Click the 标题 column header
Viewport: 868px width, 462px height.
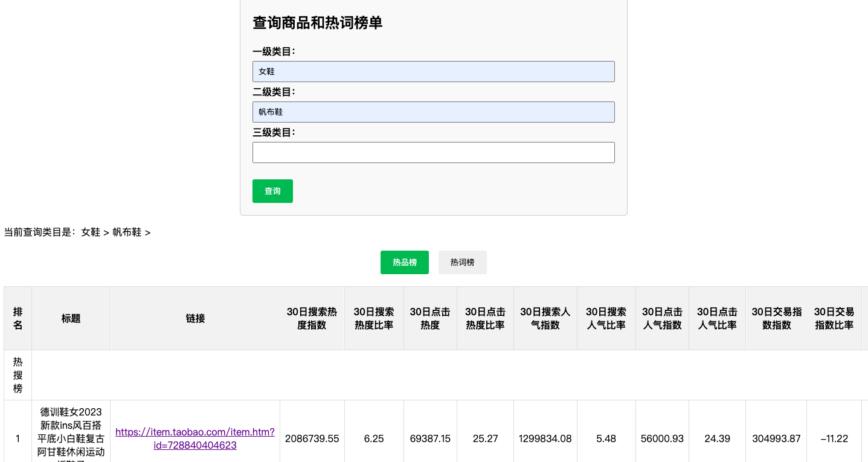click(71, 318)
